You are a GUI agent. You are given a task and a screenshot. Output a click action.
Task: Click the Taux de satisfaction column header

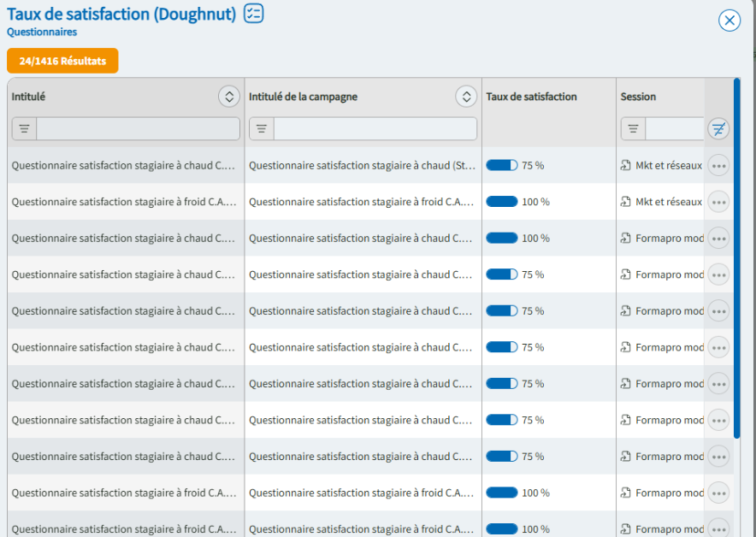(x=531, y=97)
